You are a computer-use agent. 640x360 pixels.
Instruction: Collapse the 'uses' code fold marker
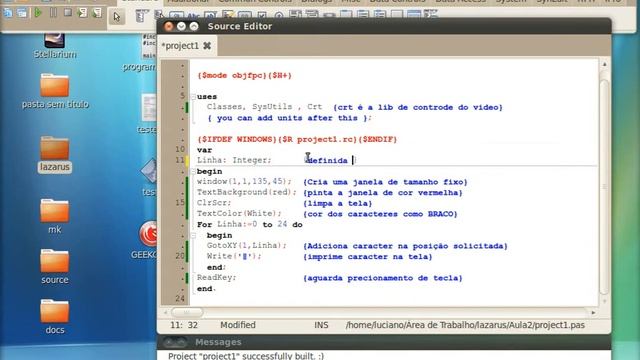pyautogui.click(x=193, y=97)
